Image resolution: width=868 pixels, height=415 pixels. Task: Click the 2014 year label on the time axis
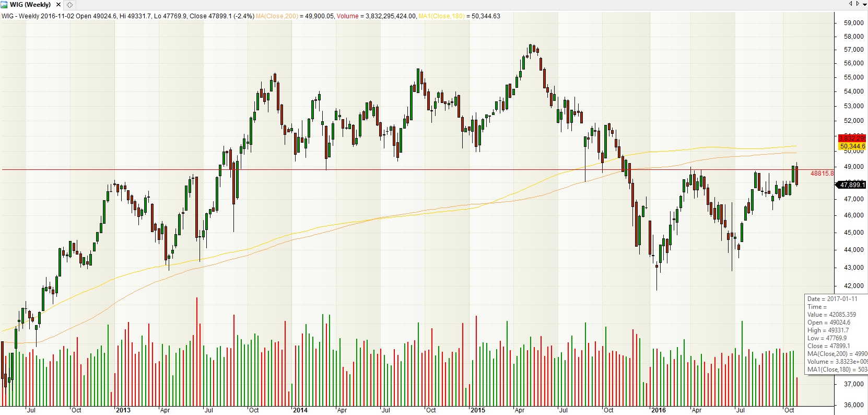tap(300, 410)
